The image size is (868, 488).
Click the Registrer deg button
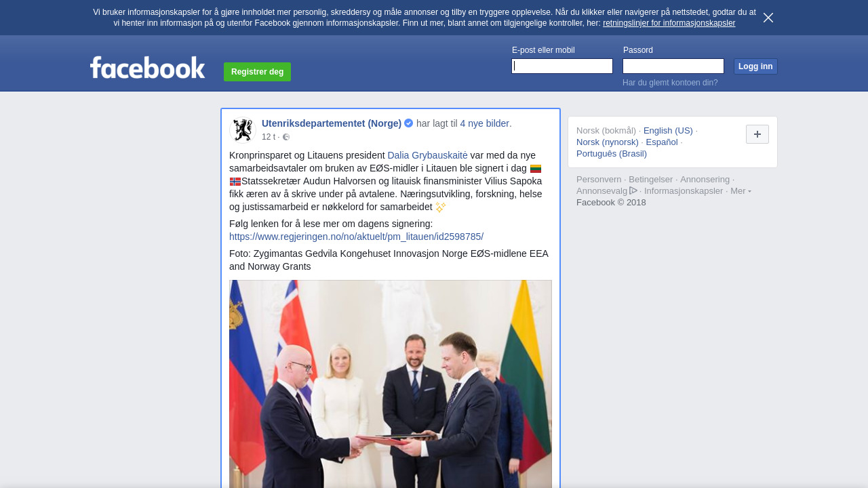[x=257, y=72]
